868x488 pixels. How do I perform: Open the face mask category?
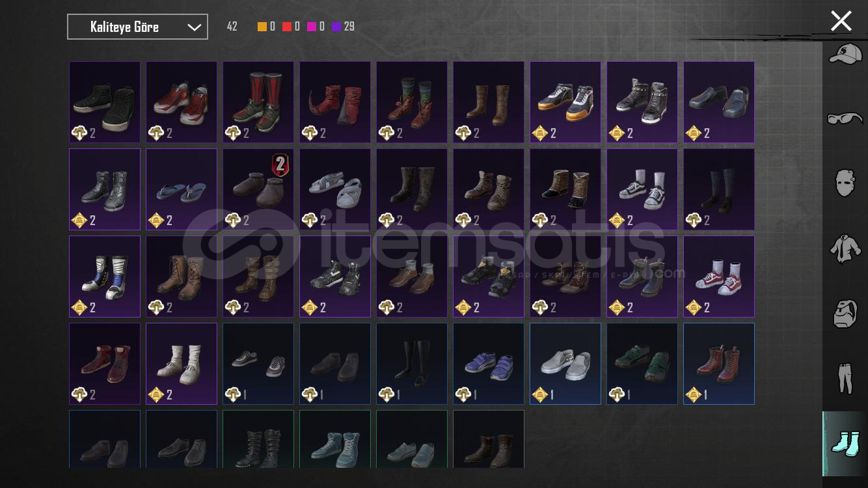coord(845,183)
